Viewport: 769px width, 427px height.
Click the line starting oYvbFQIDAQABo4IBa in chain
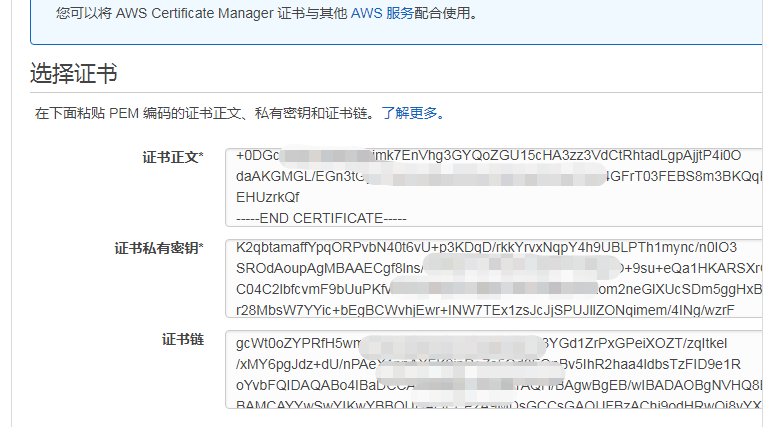[499, 386]
